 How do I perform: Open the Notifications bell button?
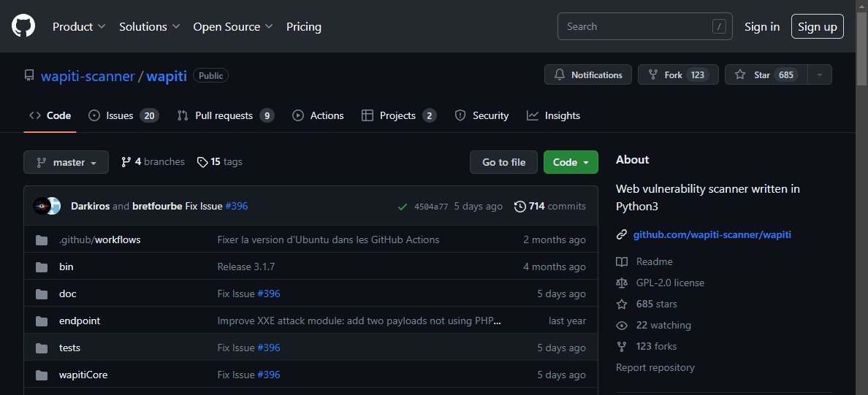tap(588, 74)
